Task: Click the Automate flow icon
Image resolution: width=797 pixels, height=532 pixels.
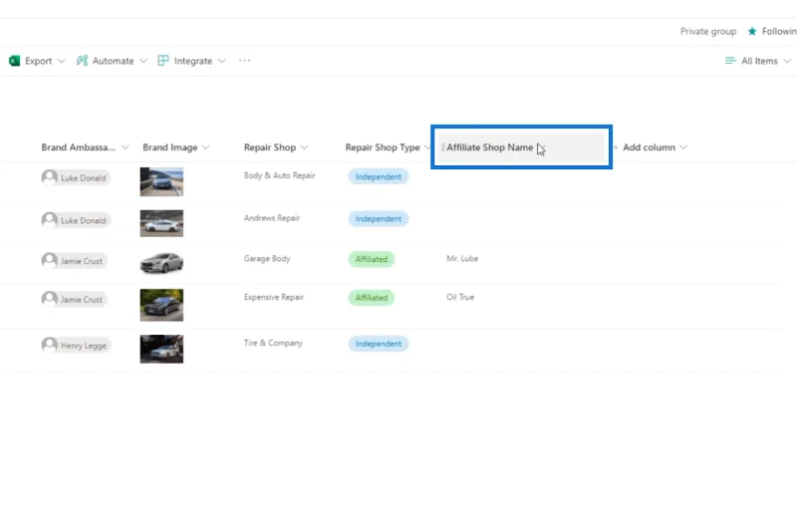Action: coord(82,61)
